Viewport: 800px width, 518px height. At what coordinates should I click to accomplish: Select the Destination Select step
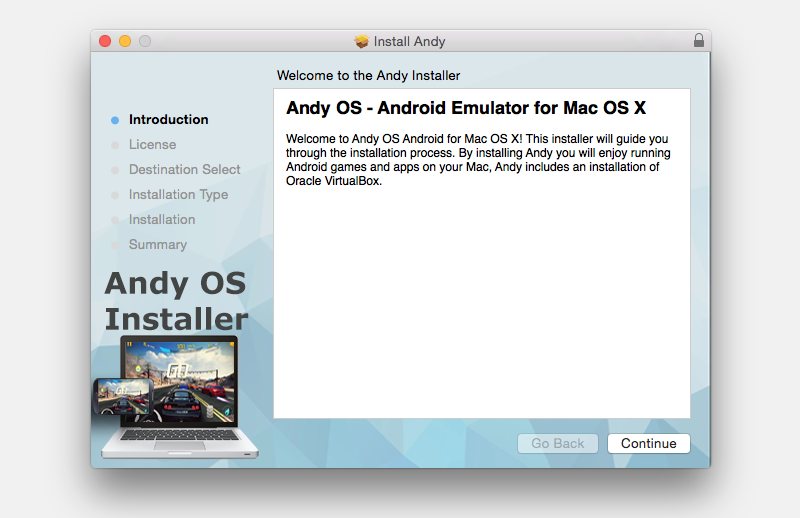tap(184, 169)
